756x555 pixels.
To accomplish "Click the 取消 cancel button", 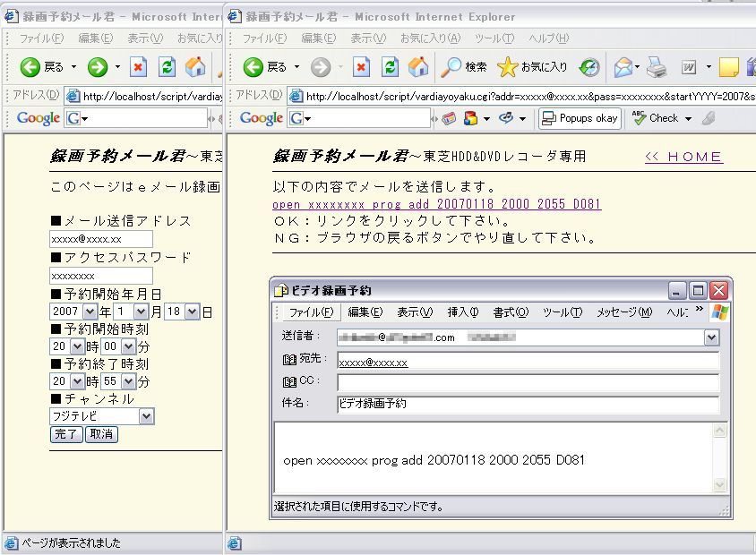I will pyautogui.click(x=100, y=434).
